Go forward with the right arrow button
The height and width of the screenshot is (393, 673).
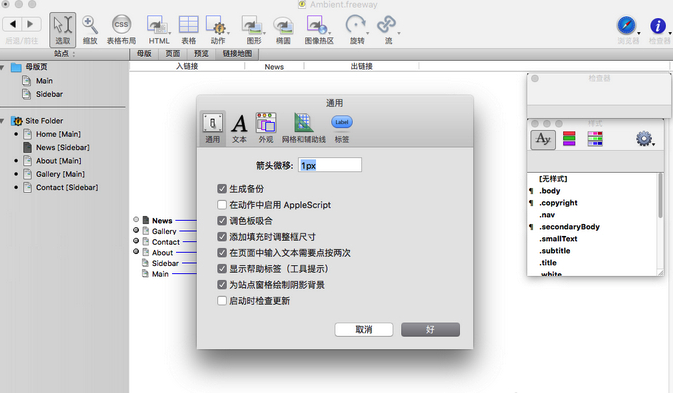click(31, 24)
